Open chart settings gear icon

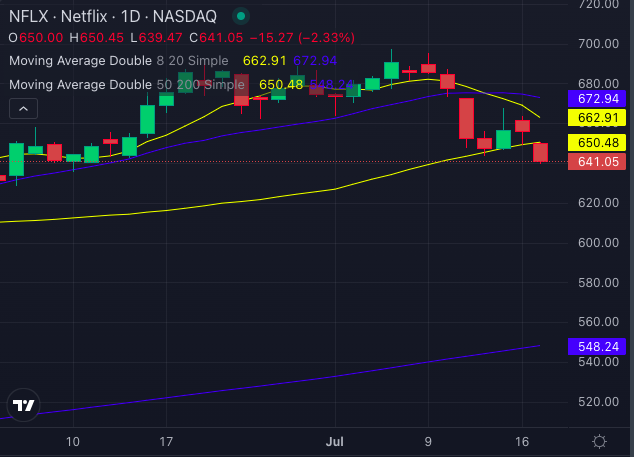pos(599,441)
